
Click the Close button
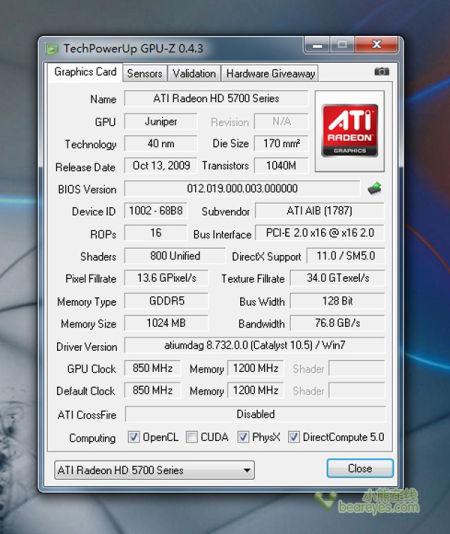360,469
